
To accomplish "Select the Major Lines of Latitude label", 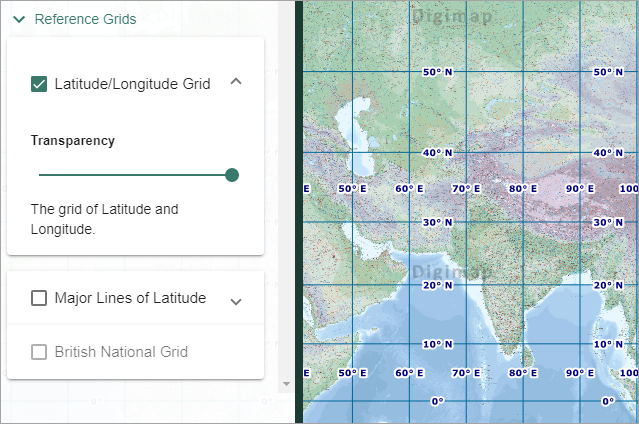I will tap(130, 298).
